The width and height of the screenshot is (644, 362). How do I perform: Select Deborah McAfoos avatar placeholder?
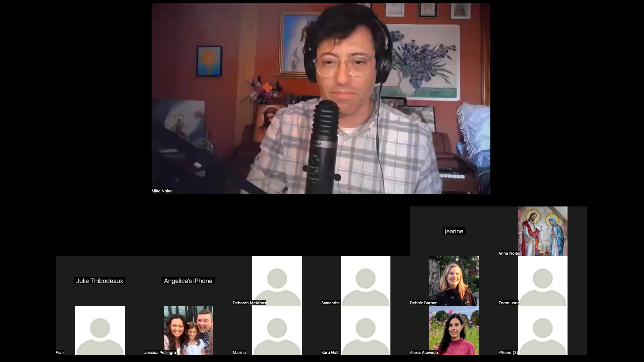click(277, 281)
